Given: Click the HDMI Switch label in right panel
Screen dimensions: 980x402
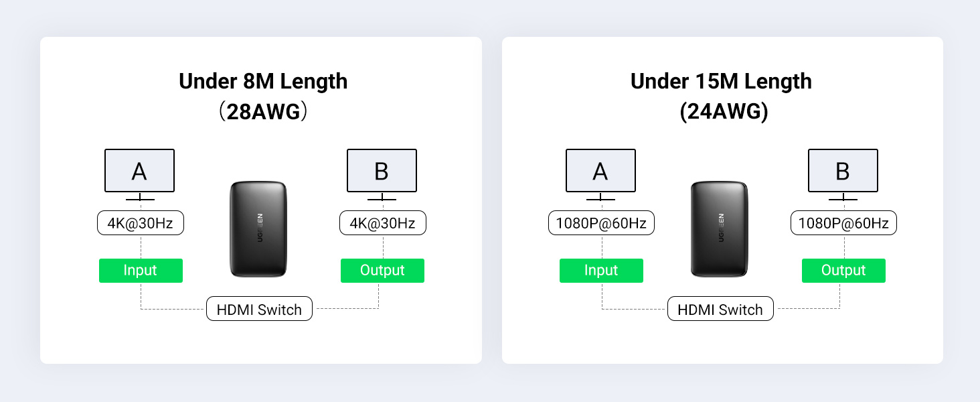Looking at the screenshot, I should 720,309.
